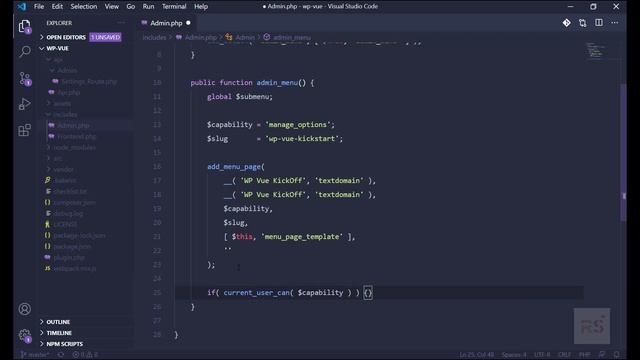Open the Source Control view
The height and width of the screenshot is (360, 640).
(24, 78)
